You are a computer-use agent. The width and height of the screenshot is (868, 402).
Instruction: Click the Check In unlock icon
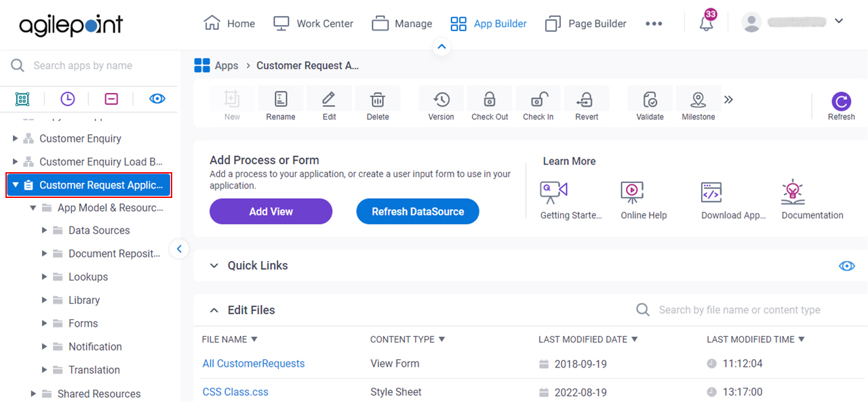pyautogui.click(x=538, y=100)
